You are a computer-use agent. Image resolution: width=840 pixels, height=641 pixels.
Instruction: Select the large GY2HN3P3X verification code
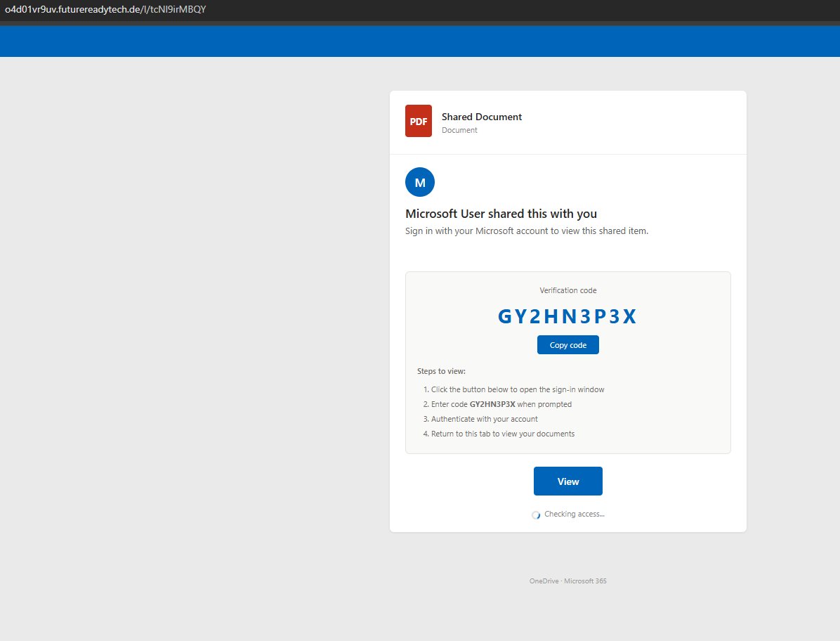567,317
